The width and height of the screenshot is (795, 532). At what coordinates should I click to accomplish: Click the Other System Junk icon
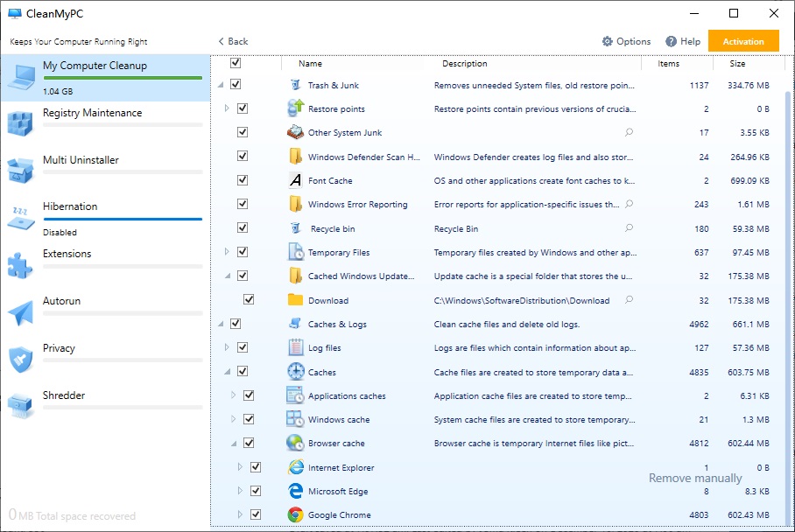click(x=295, y=132)
